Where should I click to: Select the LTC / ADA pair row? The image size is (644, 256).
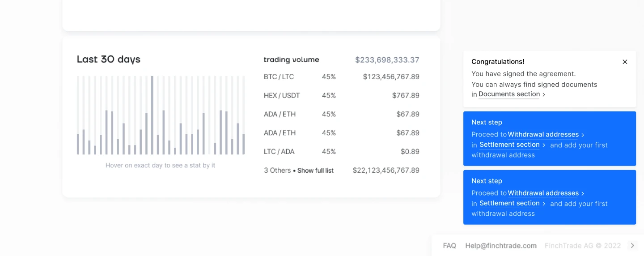click(x=342, y=152)
